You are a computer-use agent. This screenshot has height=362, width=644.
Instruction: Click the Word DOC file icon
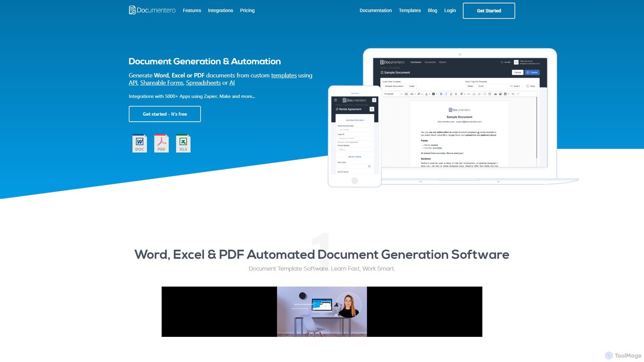coord(140,143)
